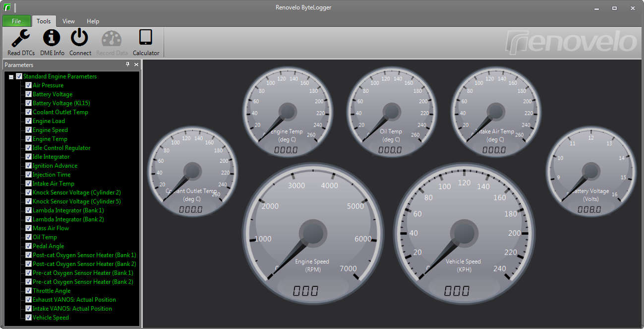Uncheck Battery Voltage (KL15) checkbox
The width and height of the screenshot is (644, 329).
coord(28,103)
